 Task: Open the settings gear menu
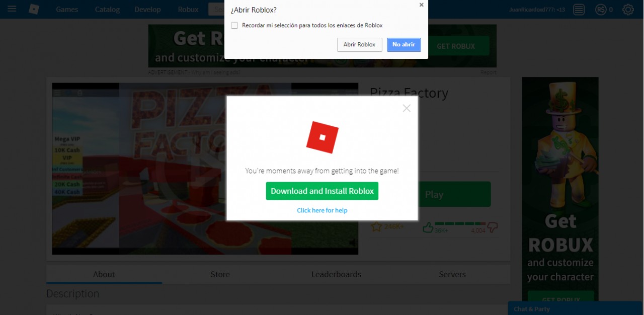coord(628,9)
